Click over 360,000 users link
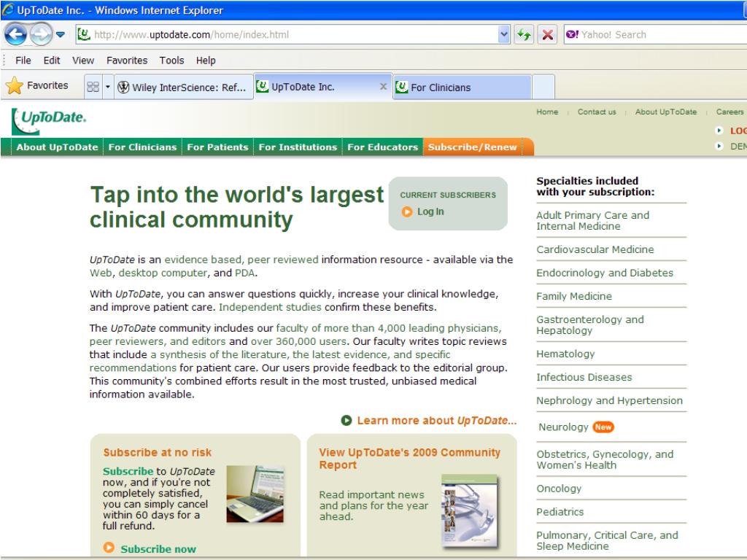 pos(298,341)
